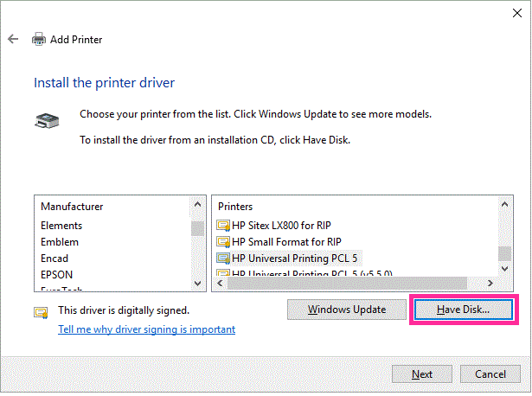Click the back arrow icon
This screenshot has height=396, width=532.
tap(13, 39)
